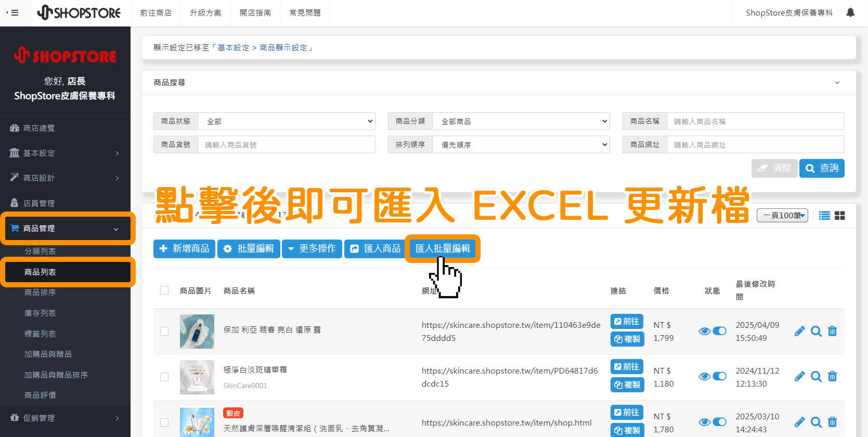Expand 促銷管理 in the sidebar
Image resolution: width=868 pixels, height=437 pixels.
coord(65,418)
